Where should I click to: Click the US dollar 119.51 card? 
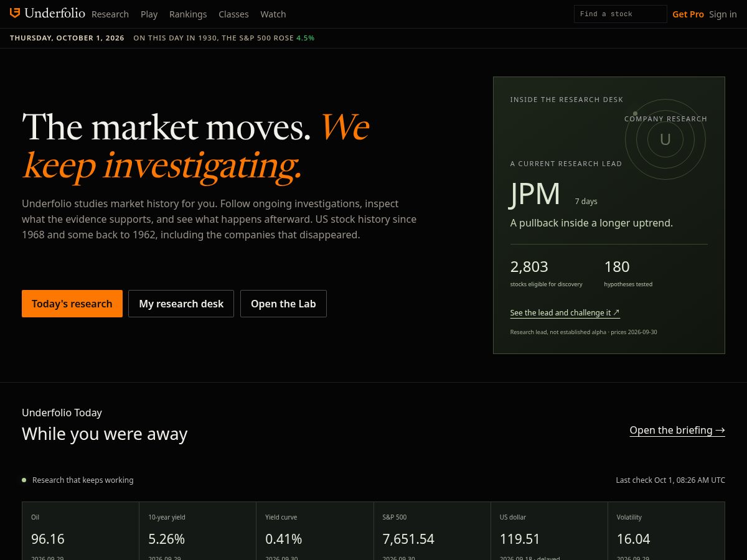(x=549, y=531)
